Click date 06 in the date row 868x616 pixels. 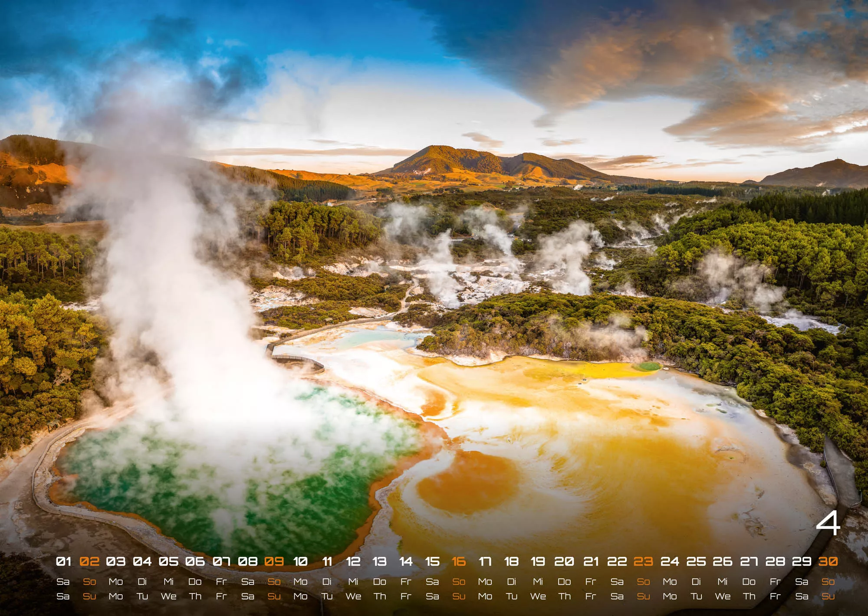(x=195, y=562)
